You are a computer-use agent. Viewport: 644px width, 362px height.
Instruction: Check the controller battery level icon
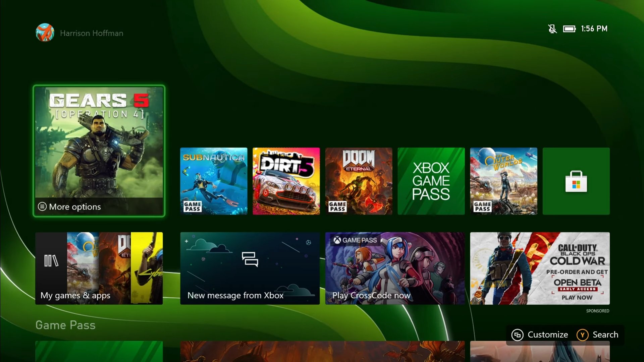click(569, 29)
